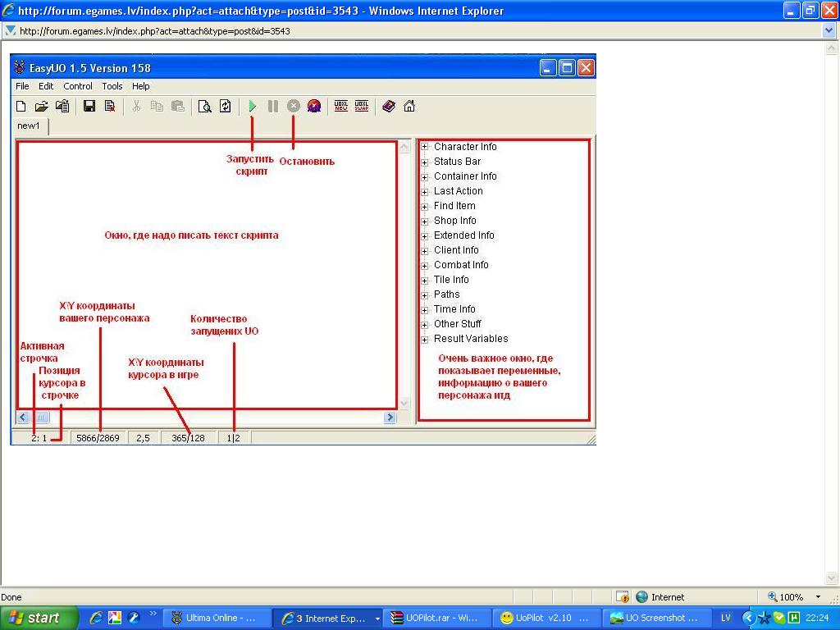Image resolution: width=840 pixels, height=630 pixels.
Task: Open the Tools menu
Action: coord(112,86)
